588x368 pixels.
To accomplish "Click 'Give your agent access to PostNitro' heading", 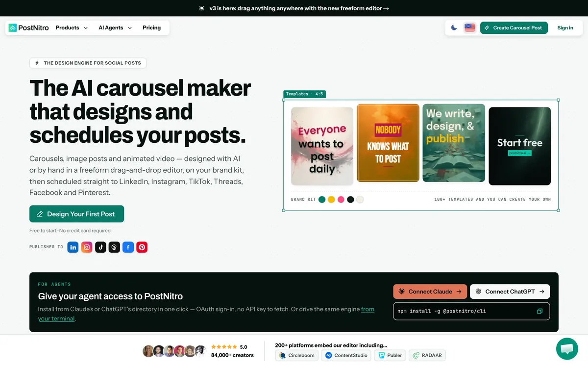I will (x=110, y=296).
